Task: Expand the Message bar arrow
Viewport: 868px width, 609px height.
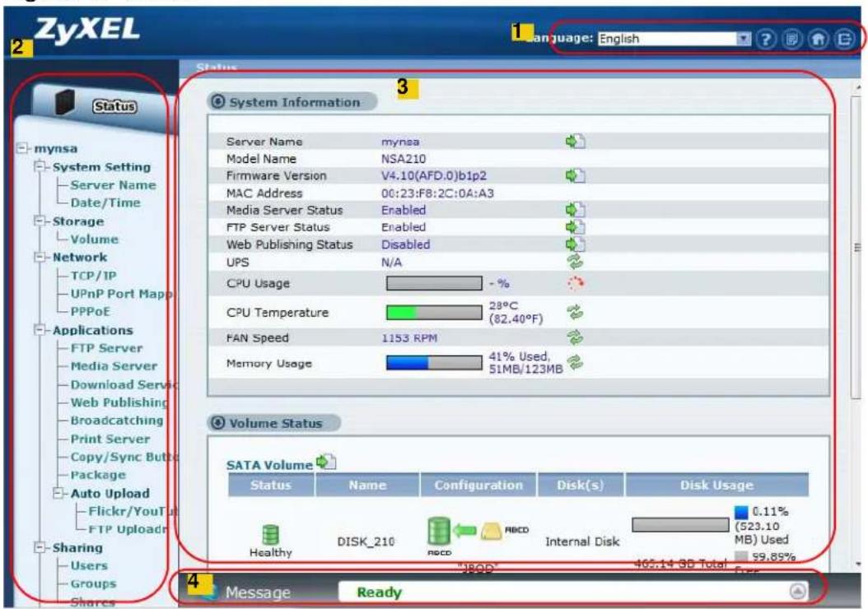Action: coord(797,592)
